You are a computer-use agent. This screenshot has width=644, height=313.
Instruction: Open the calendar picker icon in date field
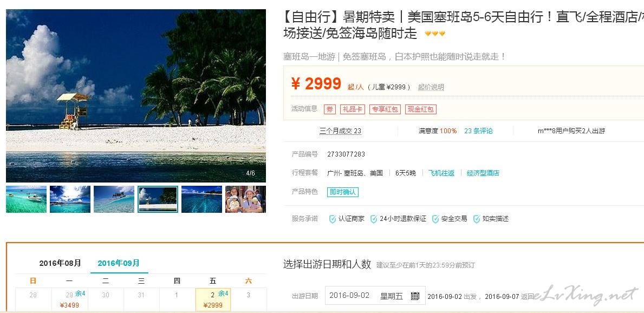[x=415, y=296]
